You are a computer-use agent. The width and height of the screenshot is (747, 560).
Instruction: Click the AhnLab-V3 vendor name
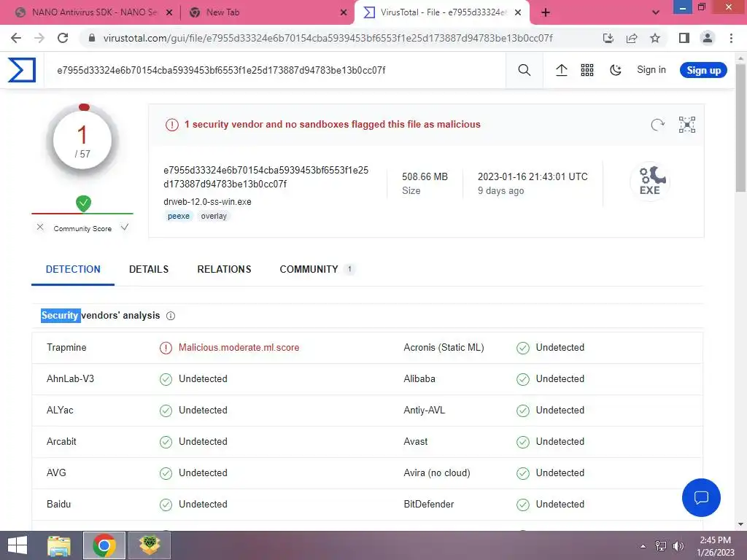pos(70,379)
